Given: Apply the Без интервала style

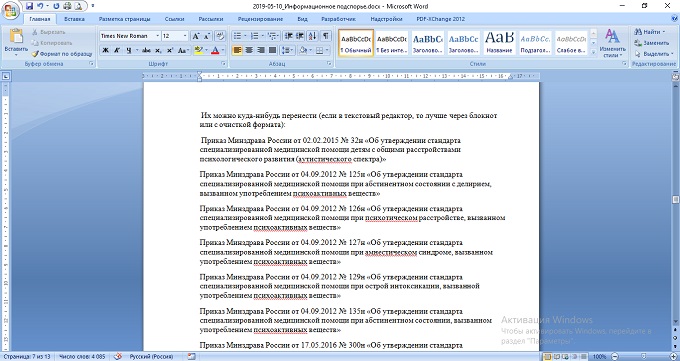Looking at the screenshot, I should [391, 43].
